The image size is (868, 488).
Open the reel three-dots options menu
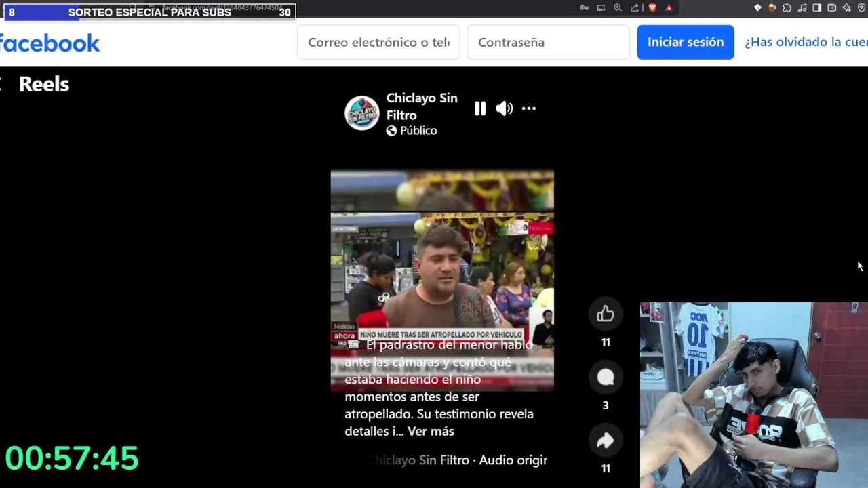[529, 108]
